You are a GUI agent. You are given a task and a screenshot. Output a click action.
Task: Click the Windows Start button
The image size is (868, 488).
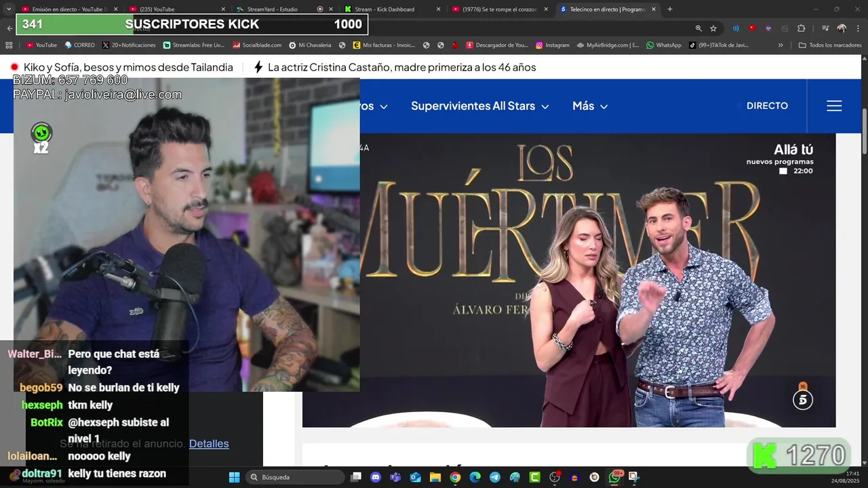234,477
